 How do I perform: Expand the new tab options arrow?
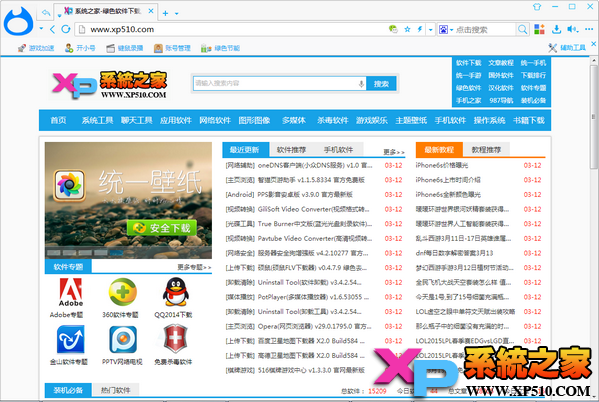176,14
